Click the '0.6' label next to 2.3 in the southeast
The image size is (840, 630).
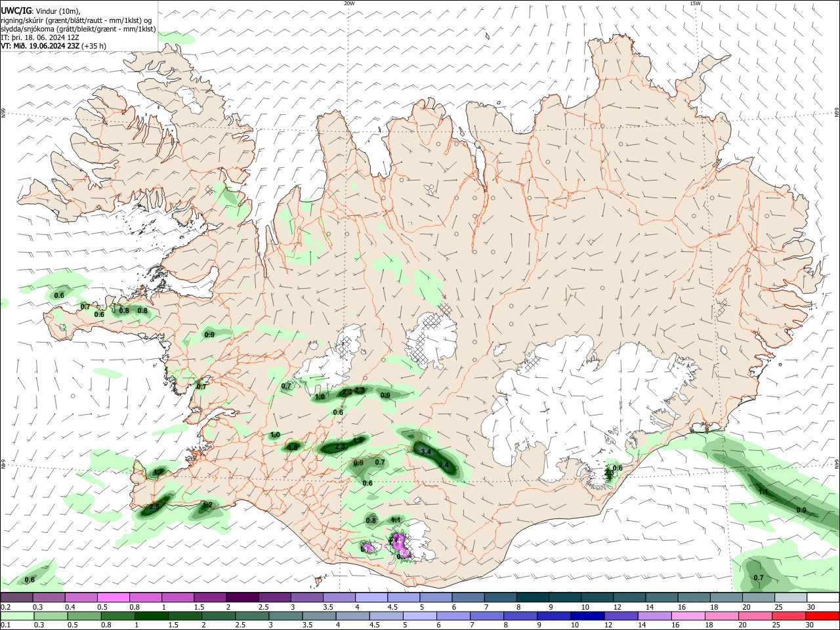[x=618, y=468]
